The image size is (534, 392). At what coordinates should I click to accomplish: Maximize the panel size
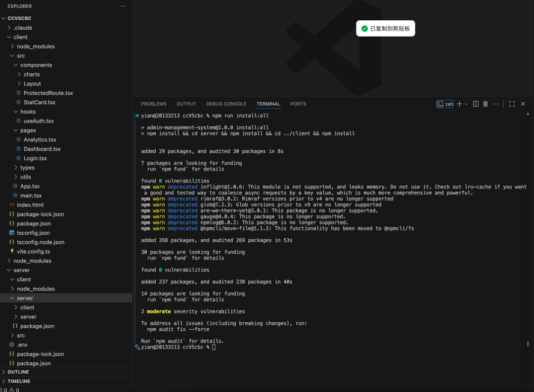[512, 104]
